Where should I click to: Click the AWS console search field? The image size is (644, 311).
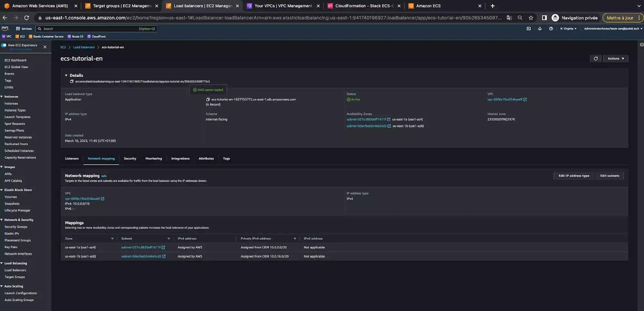coord(96,29)
